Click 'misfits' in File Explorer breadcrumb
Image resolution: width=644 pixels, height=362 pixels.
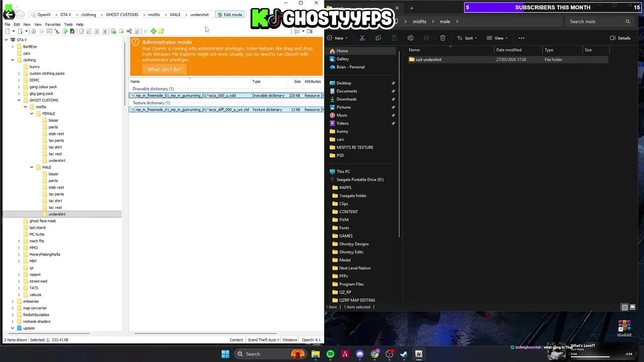(x=419, y=22)
